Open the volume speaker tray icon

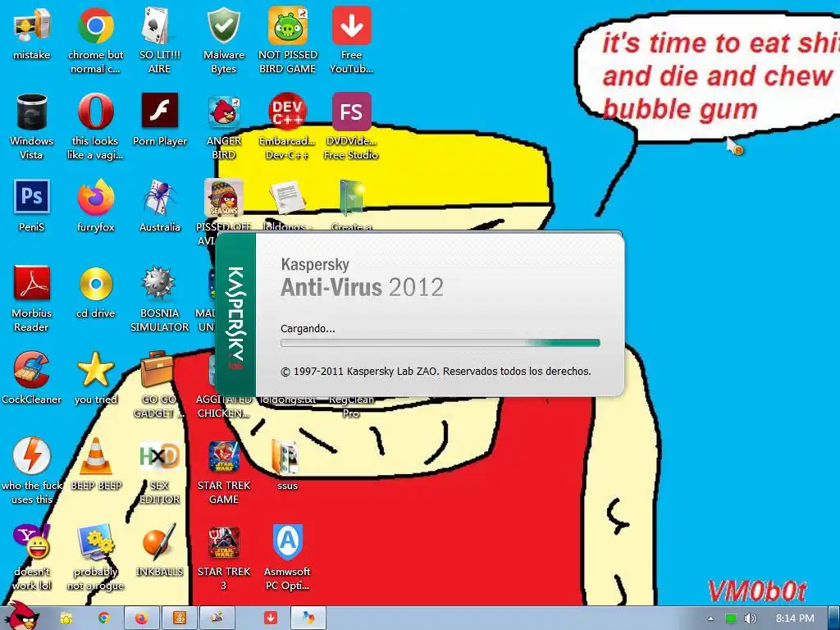[750, 619]
